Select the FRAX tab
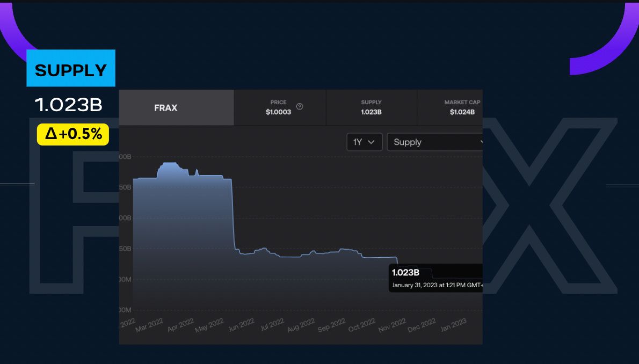The width and height of the screenshot is (639, 364). (x=165, y=107)
